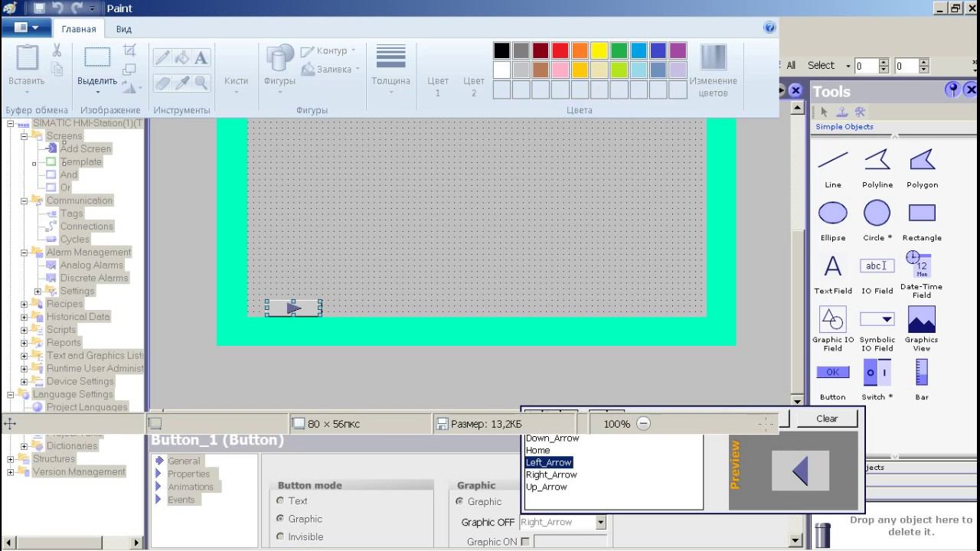Pick the red color swatch

560,51
